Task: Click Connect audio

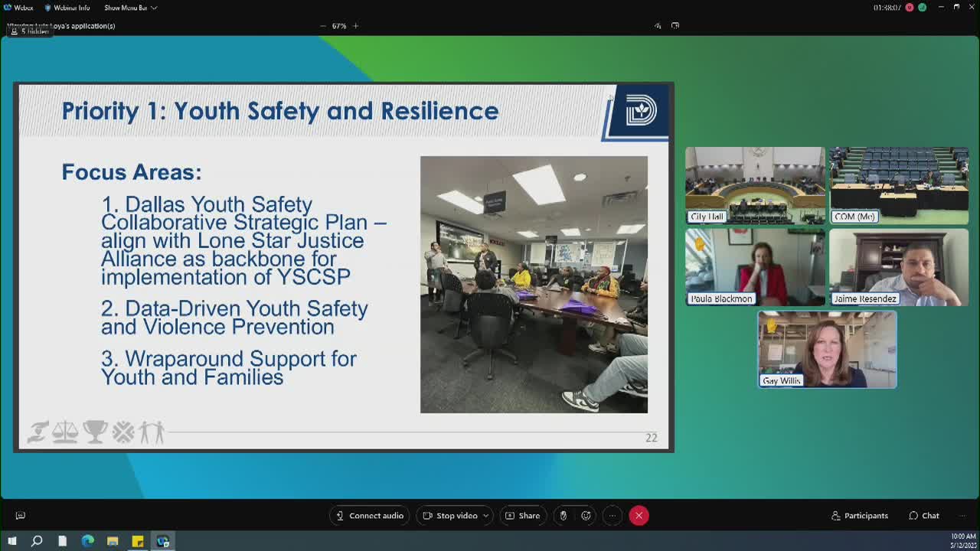Action: pos(370,516)
